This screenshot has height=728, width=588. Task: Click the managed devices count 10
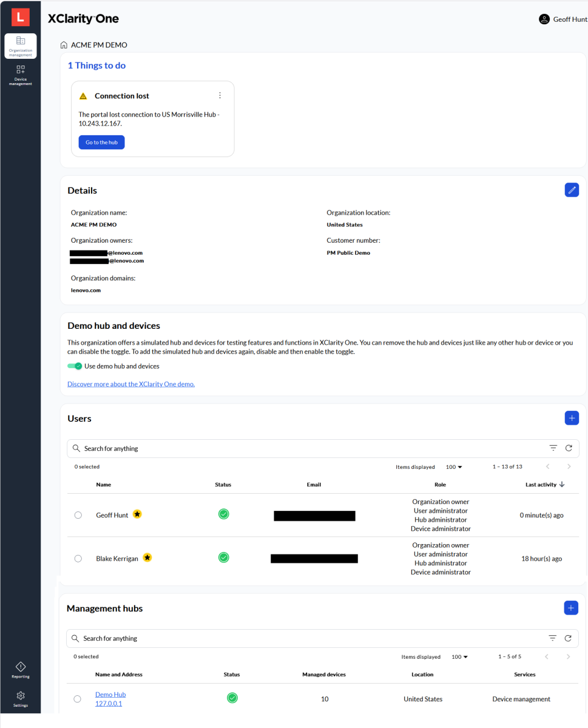tap(325, 699)
